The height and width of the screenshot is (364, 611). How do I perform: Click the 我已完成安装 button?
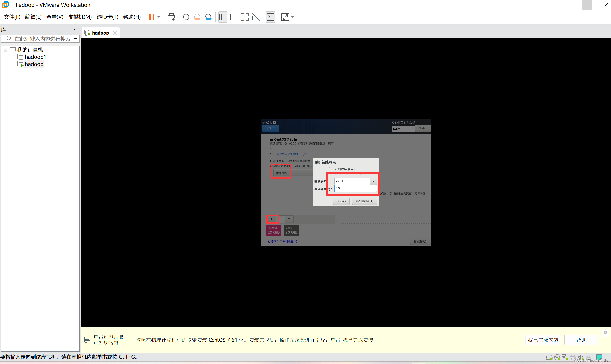pyautogui.click(x=543, y=340)
